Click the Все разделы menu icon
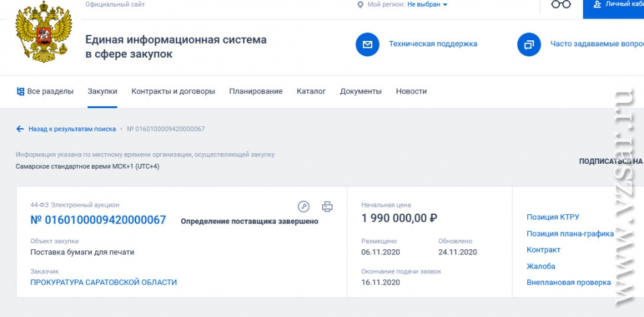The height and width of the screenshot is (317, 644). point(20,91)
